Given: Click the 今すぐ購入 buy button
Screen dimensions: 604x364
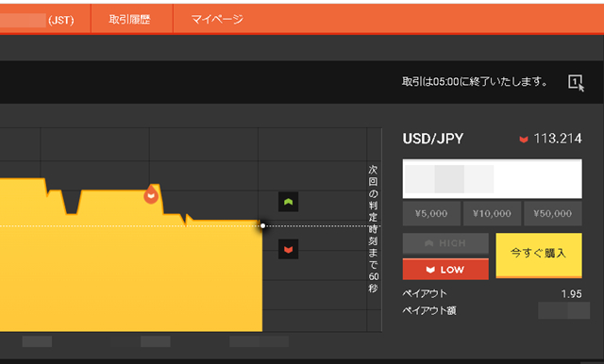Looking at the screenshot, I should coord(539,256).
